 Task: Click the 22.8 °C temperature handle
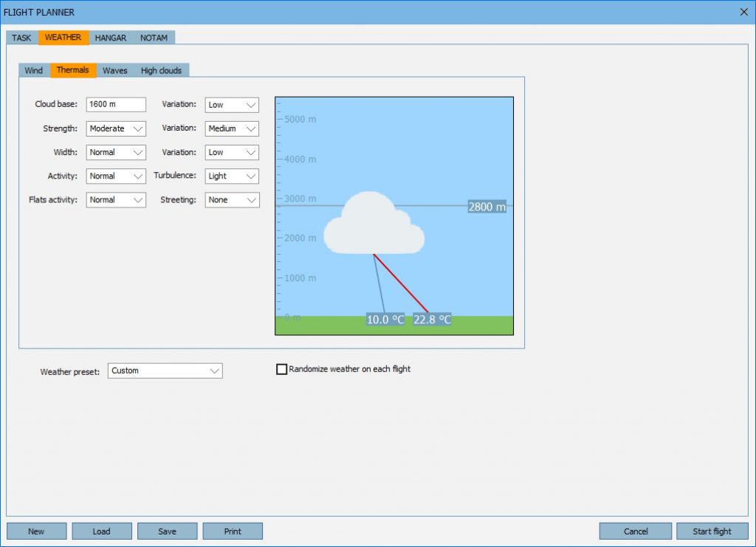tap(432, 320)
